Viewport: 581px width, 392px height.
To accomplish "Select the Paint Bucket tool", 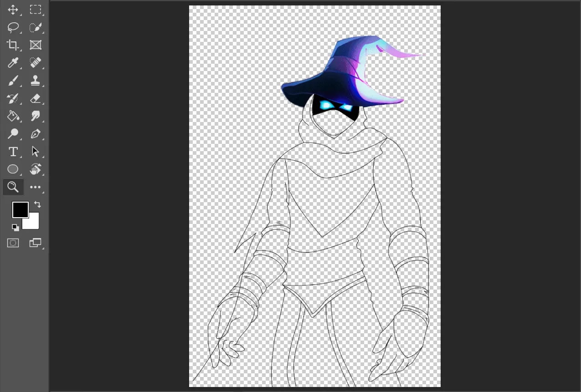I will coord(13,116).
